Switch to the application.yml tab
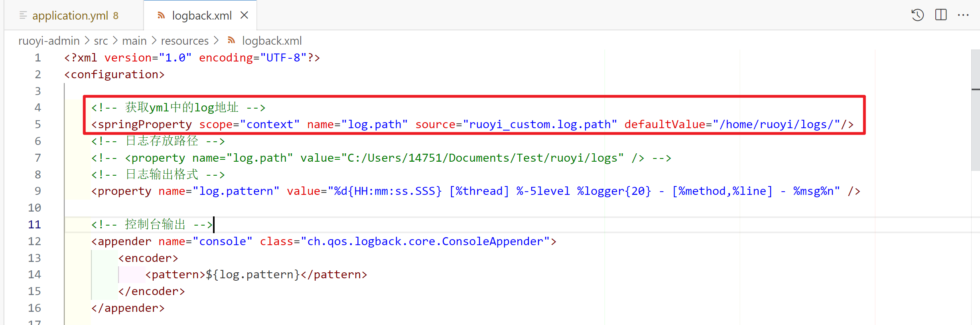980x325 pixels. coord(70,16)
